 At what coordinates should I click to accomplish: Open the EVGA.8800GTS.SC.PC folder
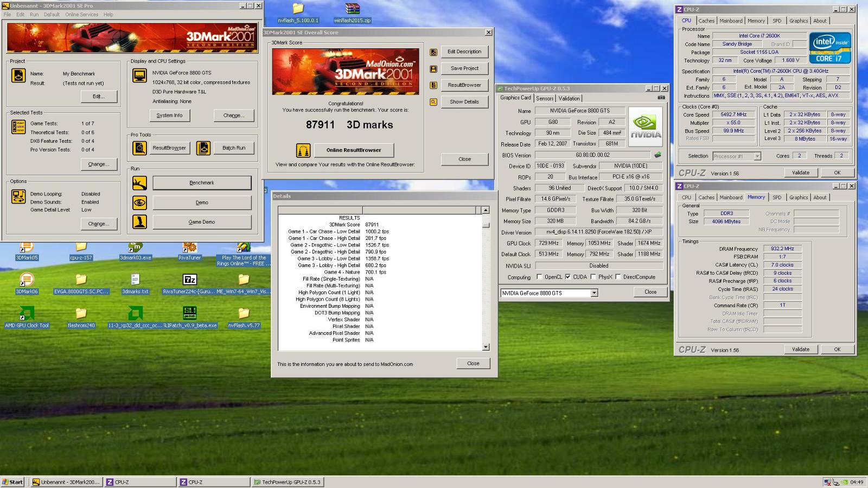coord(81,284)
